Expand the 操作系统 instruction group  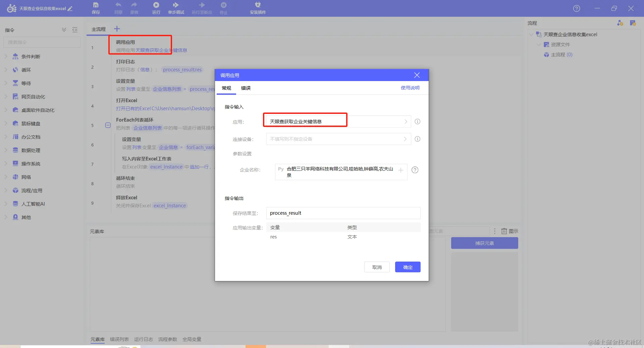click(6, 164)
